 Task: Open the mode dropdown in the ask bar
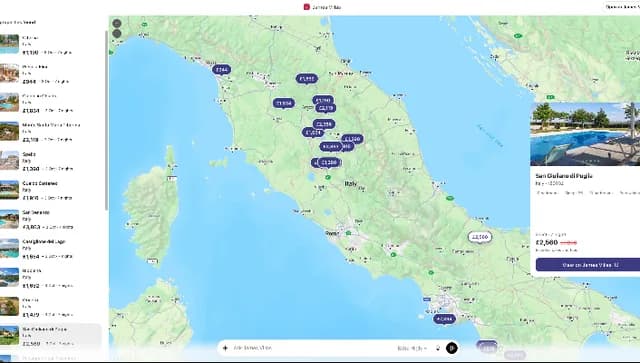coord(412,348)
